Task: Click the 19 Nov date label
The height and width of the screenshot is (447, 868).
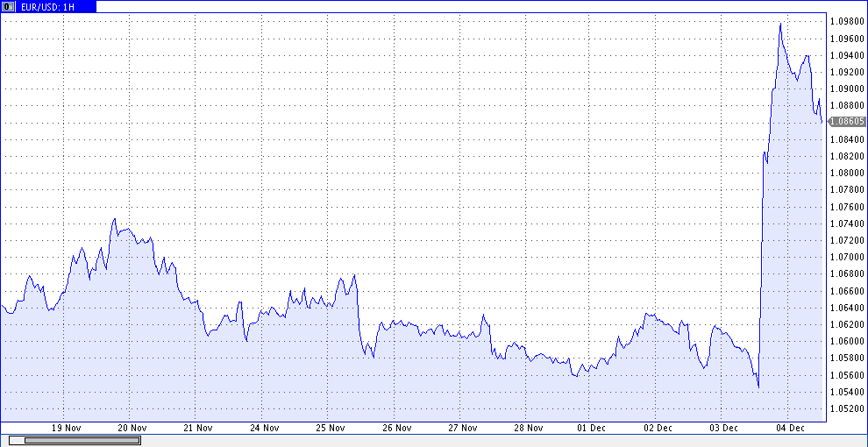Action: coord(67,428)
